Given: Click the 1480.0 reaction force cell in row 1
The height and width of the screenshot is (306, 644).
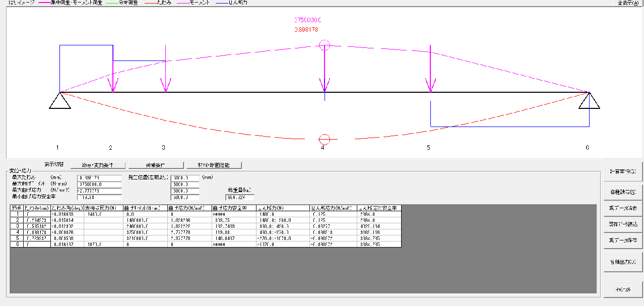Looking at the screenshot, I should [104, 214].
